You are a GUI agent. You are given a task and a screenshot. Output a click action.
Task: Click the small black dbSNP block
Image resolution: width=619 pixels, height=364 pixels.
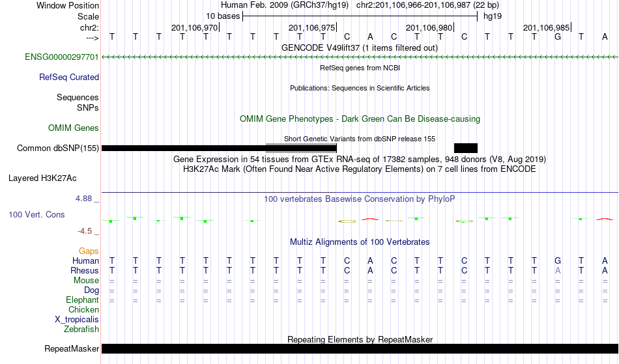(466, 148)
